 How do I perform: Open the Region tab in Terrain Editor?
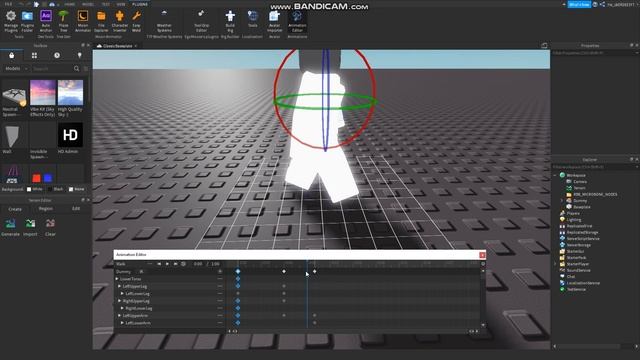coord(46,209)
